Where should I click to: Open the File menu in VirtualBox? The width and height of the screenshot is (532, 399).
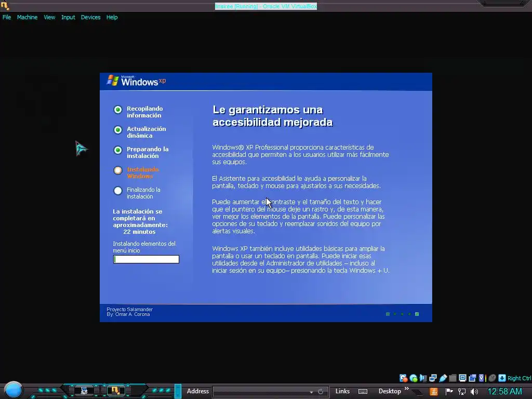7,17
